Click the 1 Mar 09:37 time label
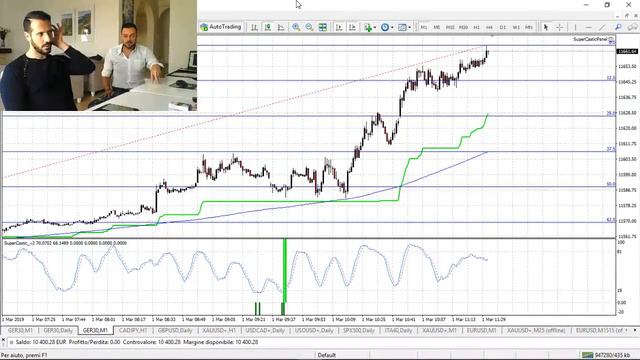The width and height of the screenshot is (640, 360). click(284, 319)
